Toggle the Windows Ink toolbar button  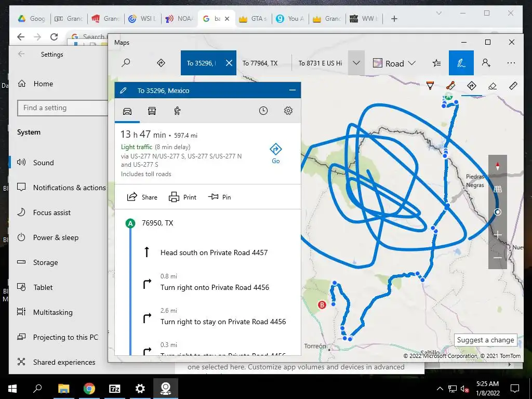coord(461,63)
